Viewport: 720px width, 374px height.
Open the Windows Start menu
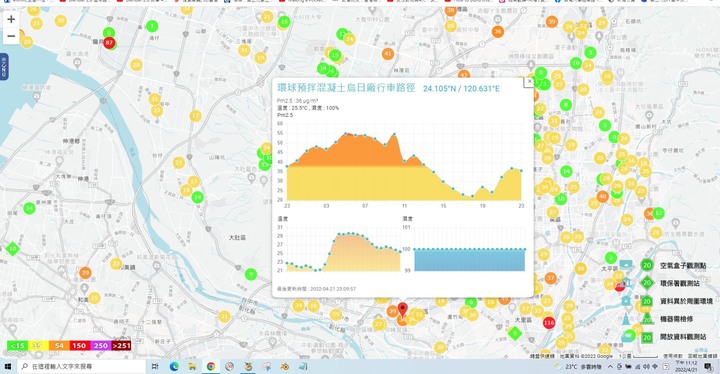[8, 367]
